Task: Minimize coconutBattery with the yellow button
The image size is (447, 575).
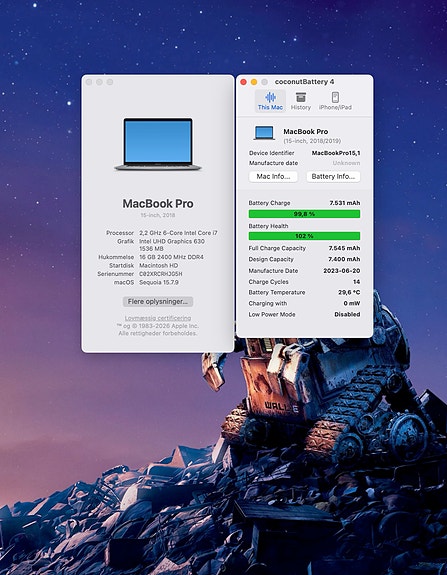Action: coord(254,82)
